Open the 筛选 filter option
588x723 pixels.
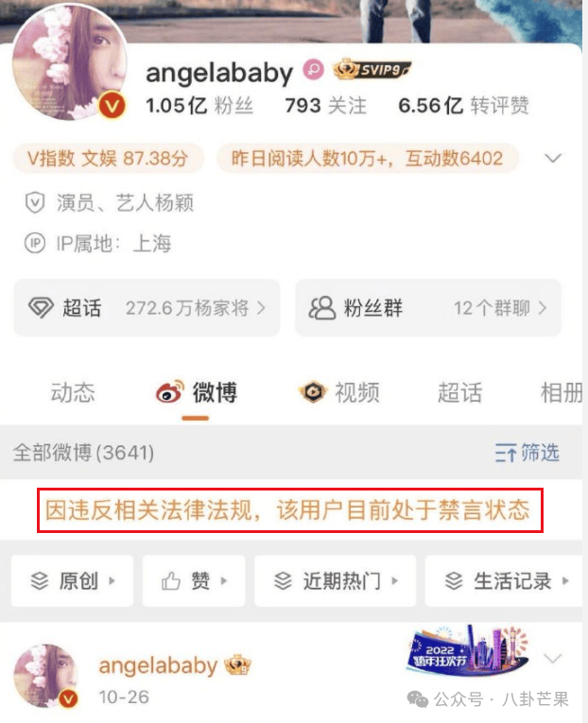(x=527, y=453)
